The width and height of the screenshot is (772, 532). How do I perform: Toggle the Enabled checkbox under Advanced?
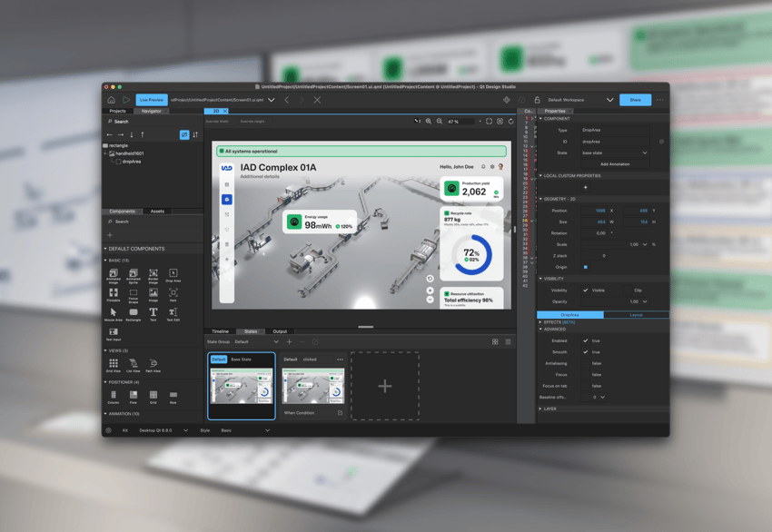[x=585, y=340]
